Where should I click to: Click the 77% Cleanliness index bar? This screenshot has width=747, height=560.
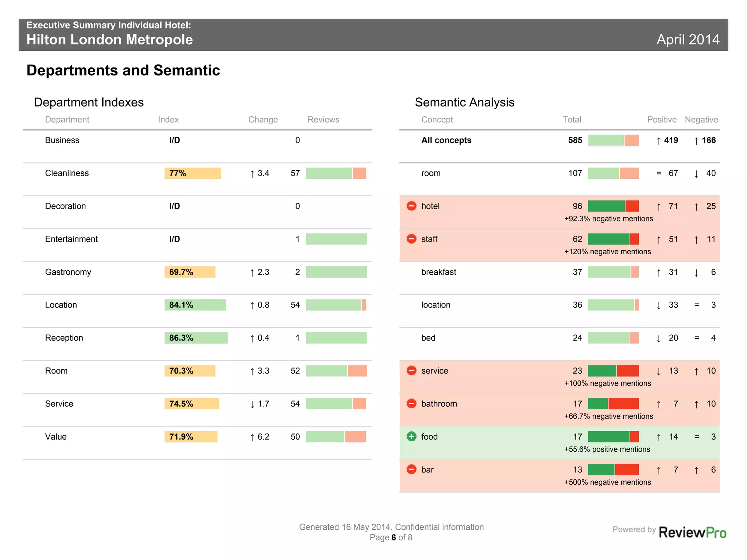click(x=193, y=173)
